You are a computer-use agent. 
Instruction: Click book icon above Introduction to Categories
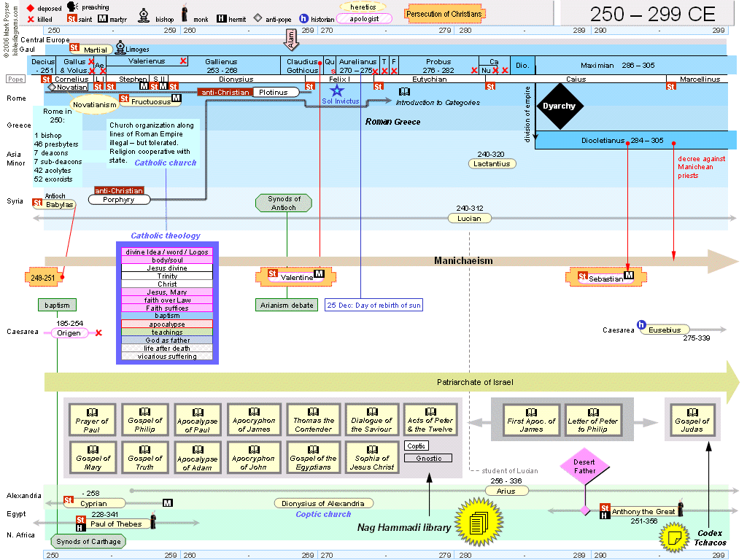tap(404, 92)
